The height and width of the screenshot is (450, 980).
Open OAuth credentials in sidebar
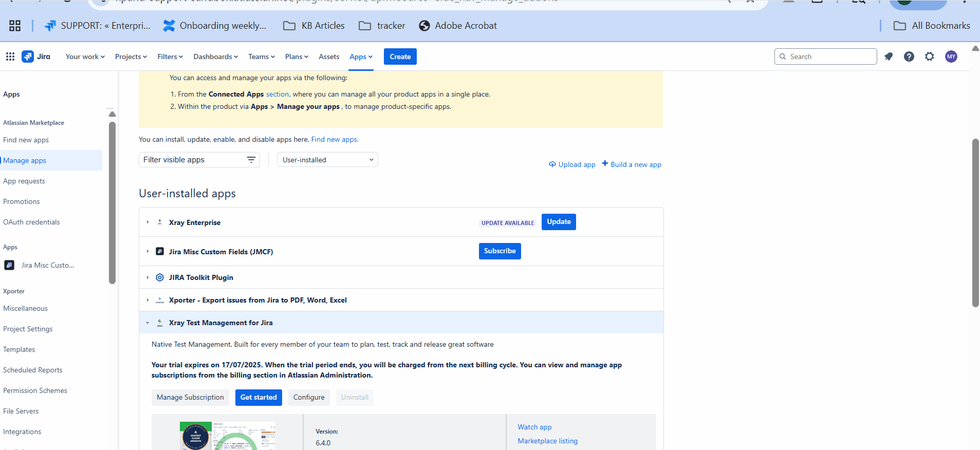pos(31,222)
